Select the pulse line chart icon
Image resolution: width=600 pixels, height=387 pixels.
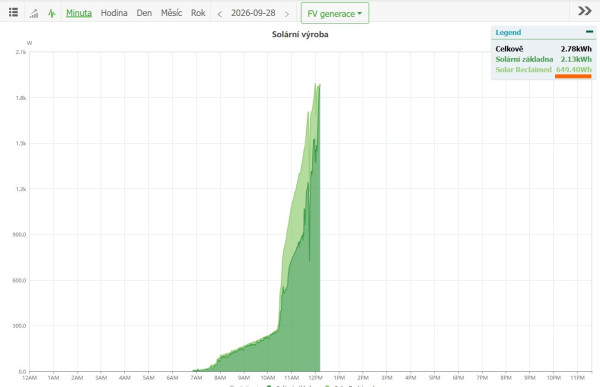click(x=52, y=13)
